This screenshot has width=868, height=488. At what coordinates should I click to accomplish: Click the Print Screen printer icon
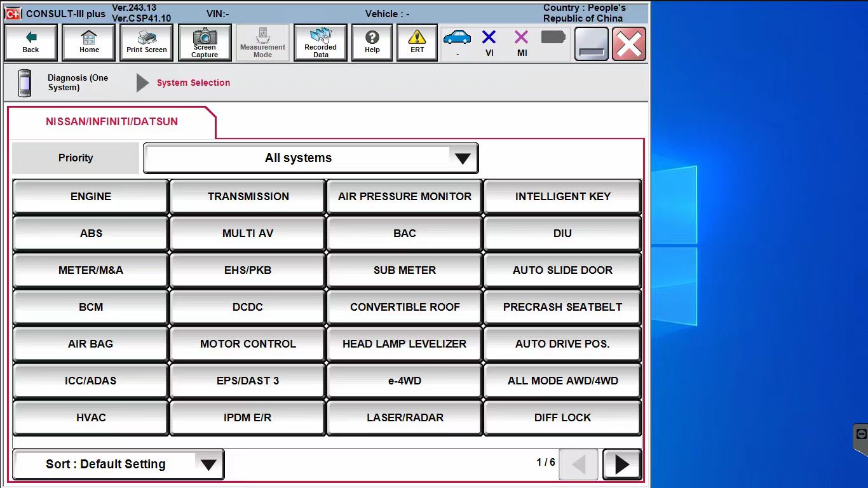pos(147,43)
